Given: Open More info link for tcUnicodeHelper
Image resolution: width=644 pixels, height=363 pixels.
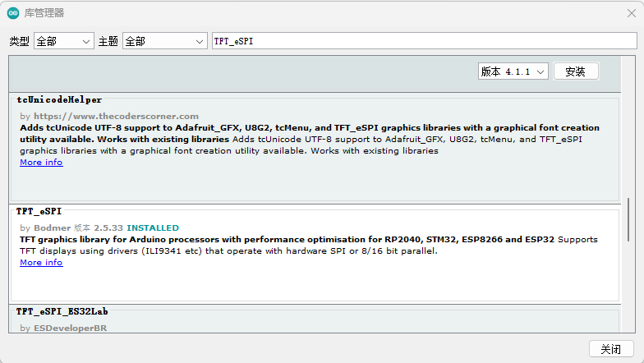Looking at the screenshot, I should [x=41, y=163].
